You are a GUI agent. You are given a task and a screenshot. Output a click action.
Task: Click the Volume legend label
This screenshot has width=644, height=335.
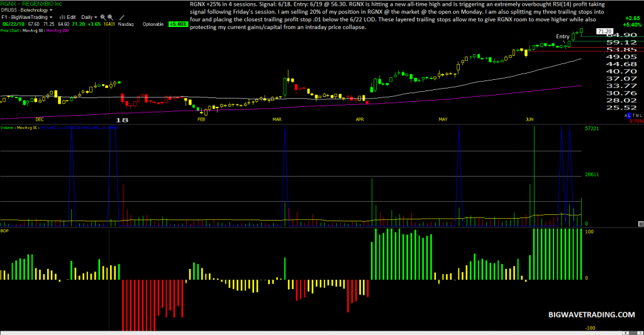click(x=7, y=128)
